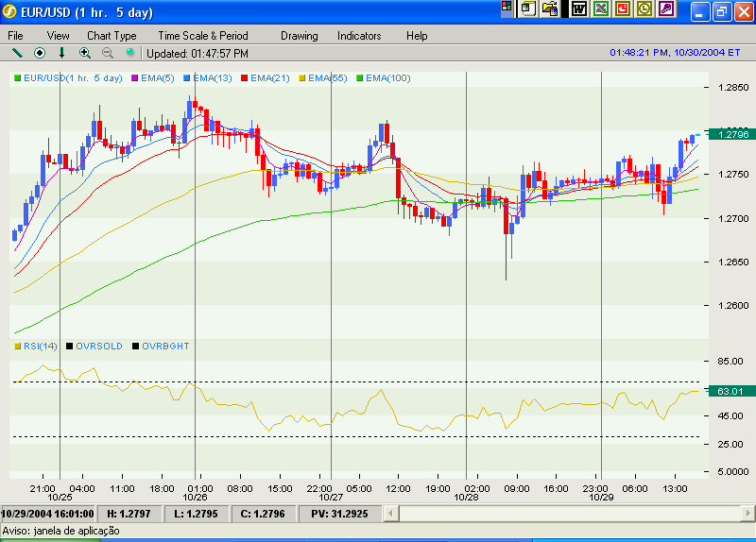Expand the Indicators menu
The height and width of the screenshot is (542, 756).
click(x=359, y=36)
